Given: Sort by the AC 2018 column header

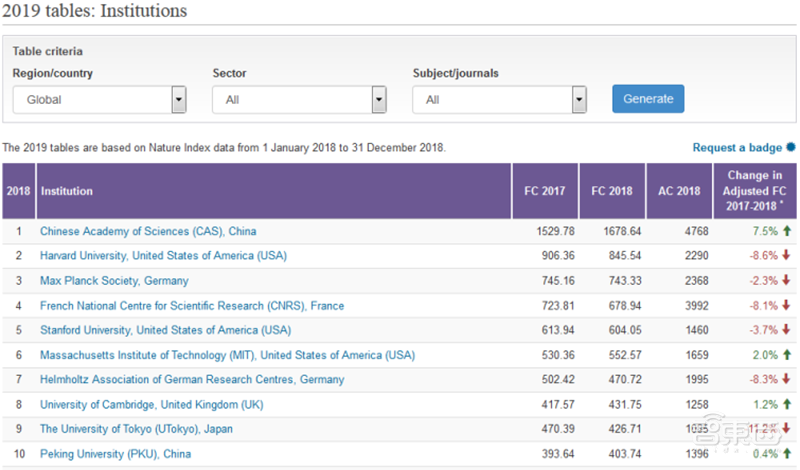Looking at the screenshot, I should tap(679, 191).
